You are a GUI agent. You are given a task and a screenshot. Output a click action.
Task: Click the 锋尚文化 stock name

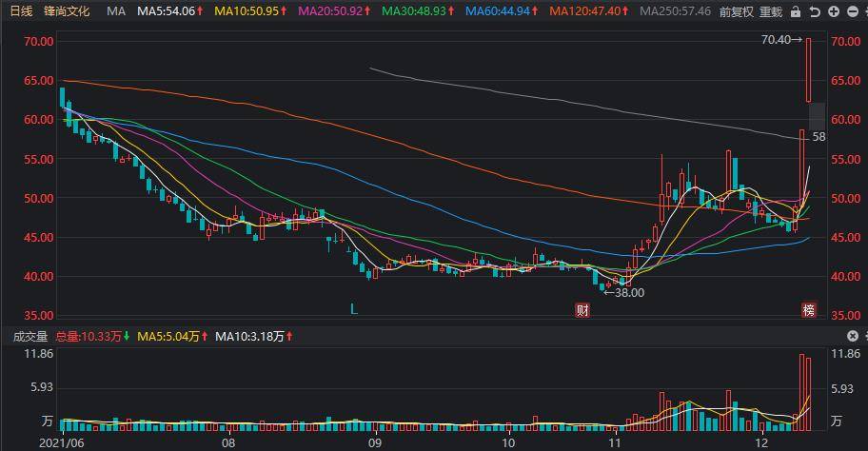67,11
